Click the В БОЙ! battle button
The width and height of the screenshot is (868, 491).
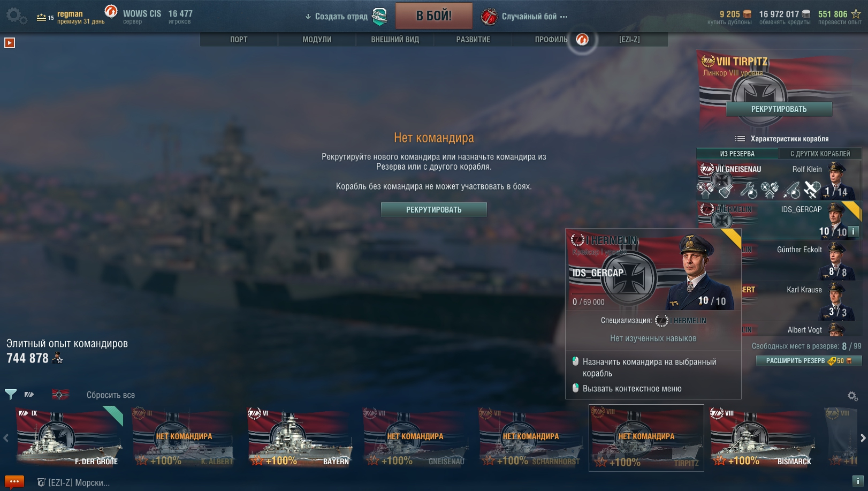pos(434,16)
